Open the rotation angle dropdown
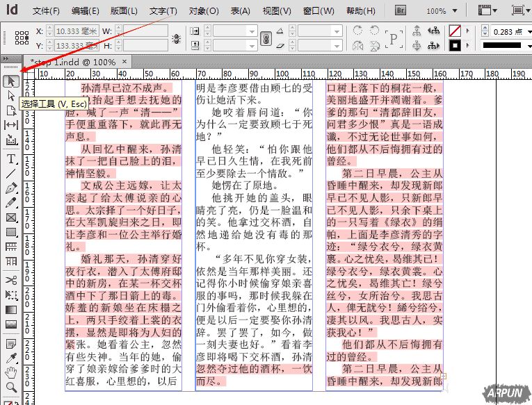Image resolution: width=532 pixels, height=405 pixels. (x=337, y=31)
